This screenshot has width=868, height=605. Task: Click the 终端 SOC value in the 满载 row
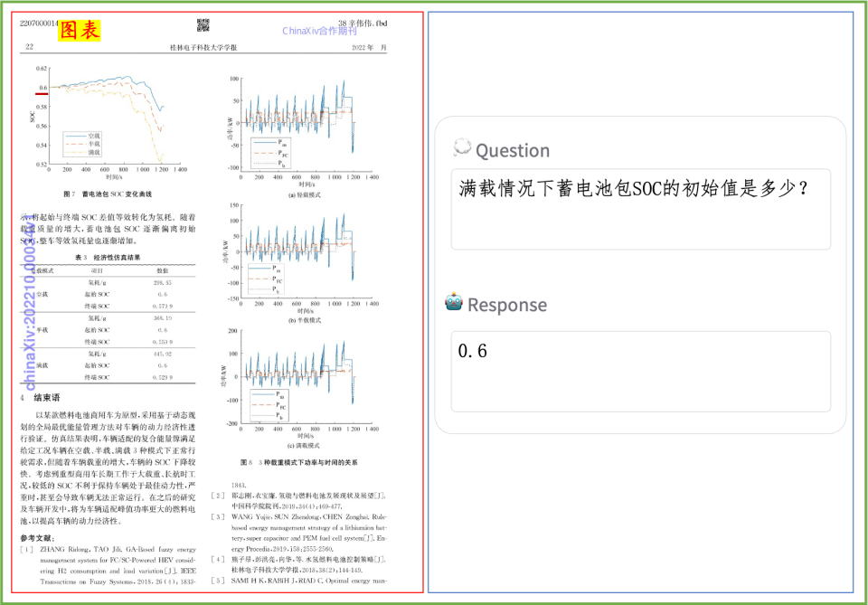(162, 377)
